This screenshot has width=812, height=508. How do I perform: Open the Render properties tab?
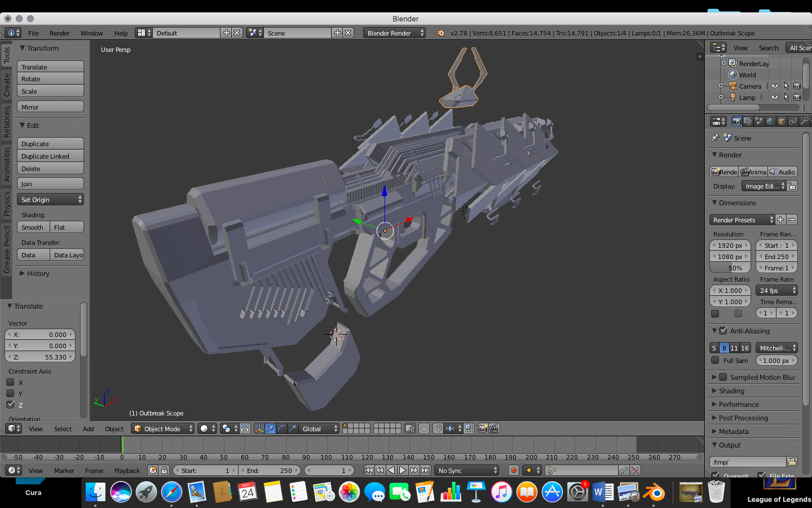(736, 121)
